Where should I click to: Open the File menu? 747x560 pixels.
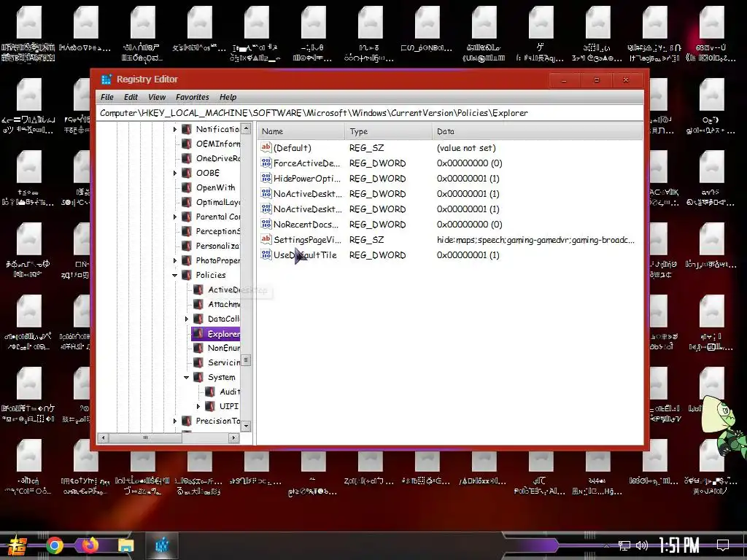coord(107,97)
